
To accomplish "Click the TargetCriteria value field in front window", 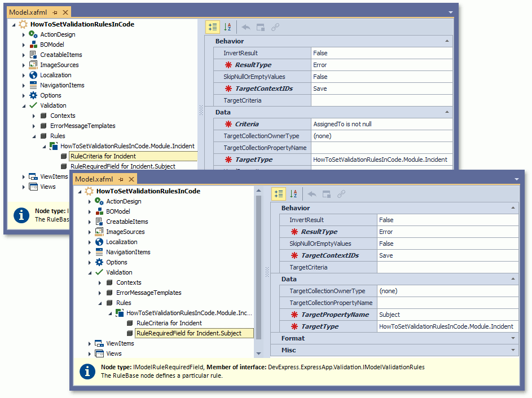I will click(x=447, y=267).
